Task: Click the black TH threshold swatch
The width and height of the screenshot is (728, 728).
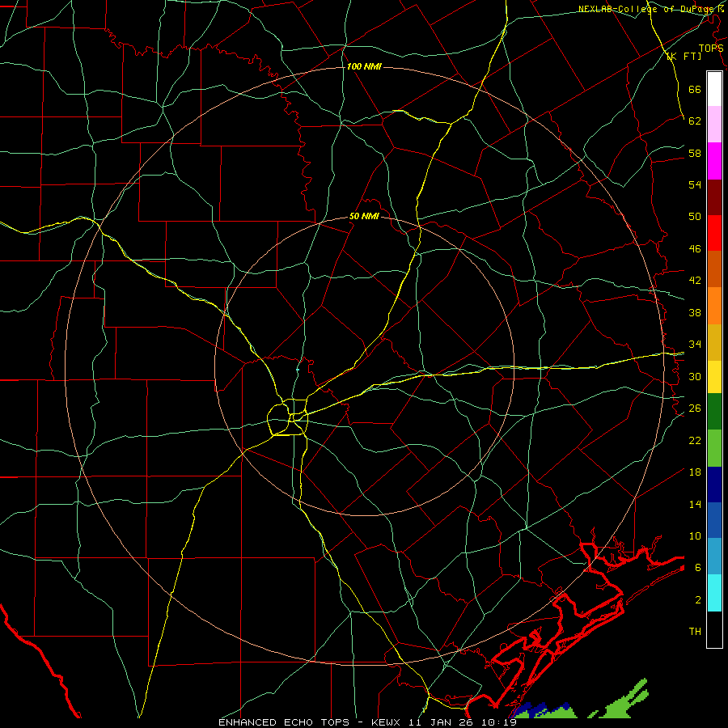Action: coord(714,629)
